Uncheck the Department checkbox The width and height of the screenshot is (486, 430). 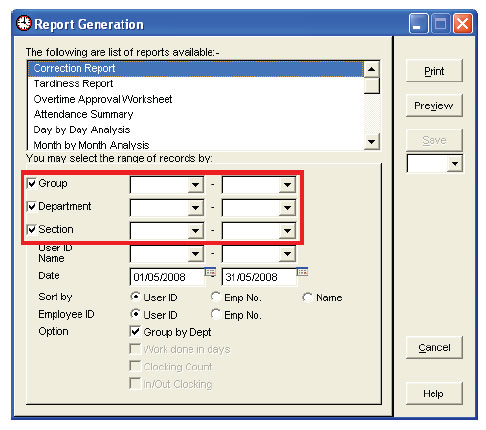[x=31, y=206]
